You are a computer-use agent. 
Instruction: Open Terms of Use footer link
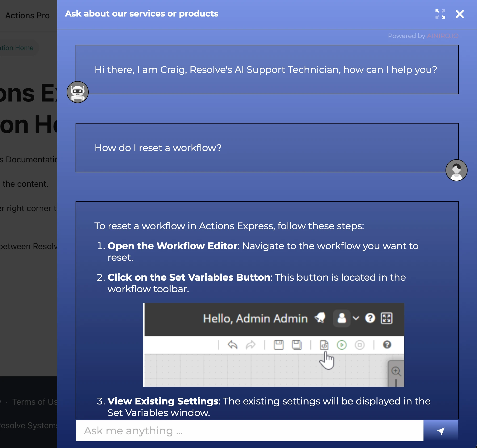pos(35,402)
